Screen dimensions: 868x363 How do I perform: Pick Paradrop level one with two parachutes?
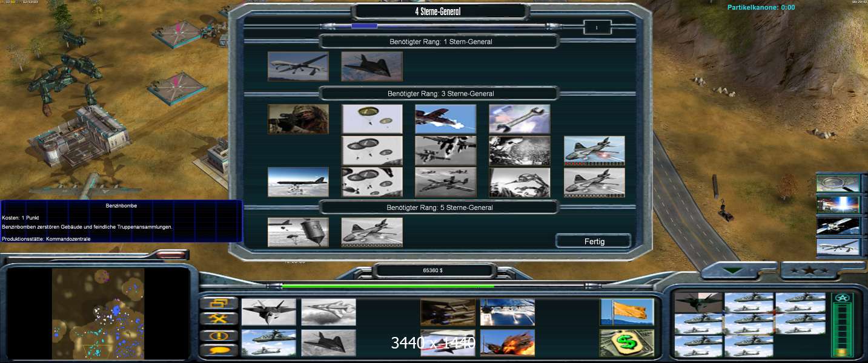372,119
